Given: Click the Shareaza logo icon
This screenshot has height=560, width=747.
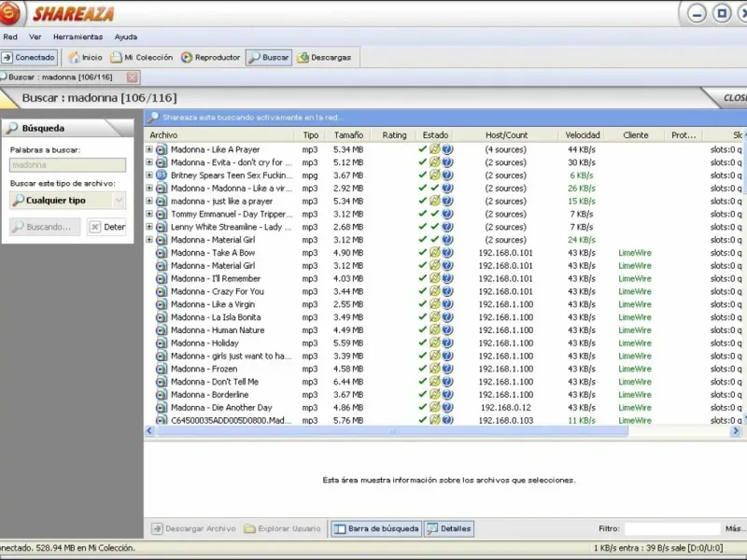Looking at the screenshot, I should click(11, 13).
